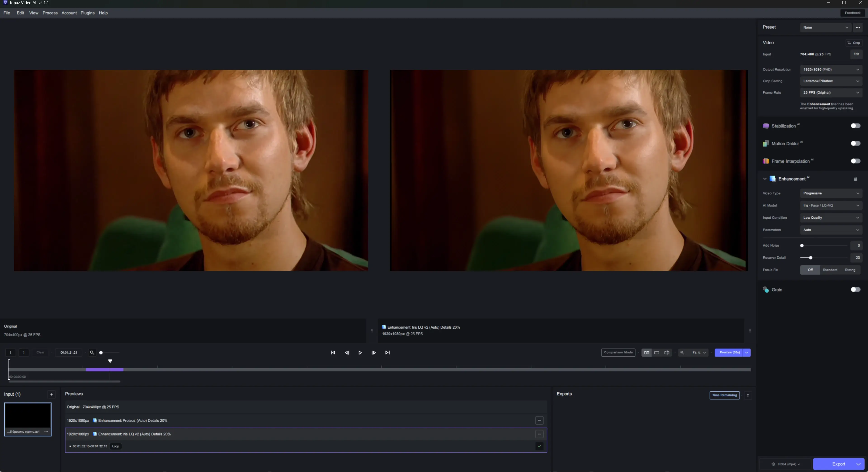Enable the Stabilization toggle
The image size is (868, 472).
pyautogui.click(x=855, y=126)
